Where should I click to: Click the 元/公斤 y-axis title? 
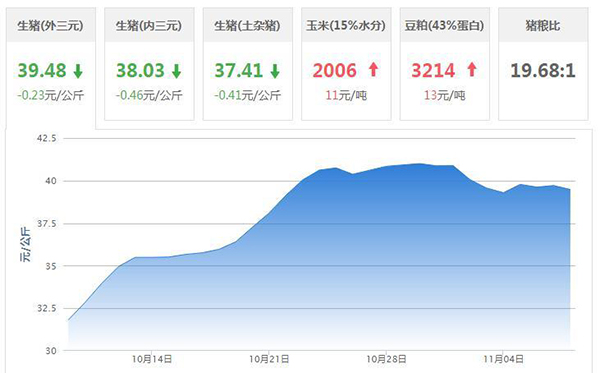(x=25, y=244)
